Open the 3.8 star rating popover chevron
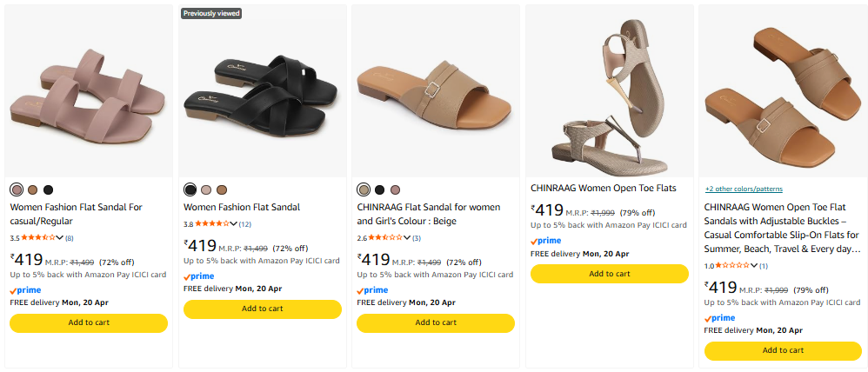The width and height of the screenshot is (868, 372). (233, 224)
